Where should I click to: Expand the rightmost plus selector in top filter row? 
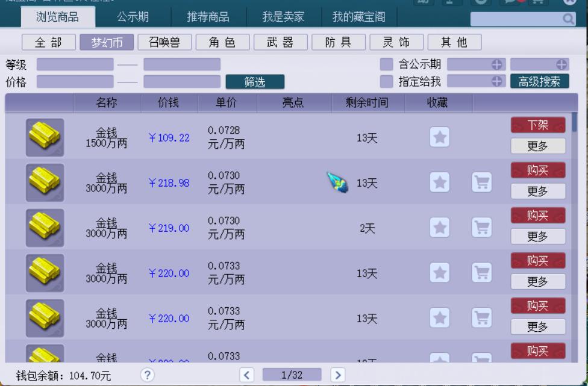click(561, 64)
